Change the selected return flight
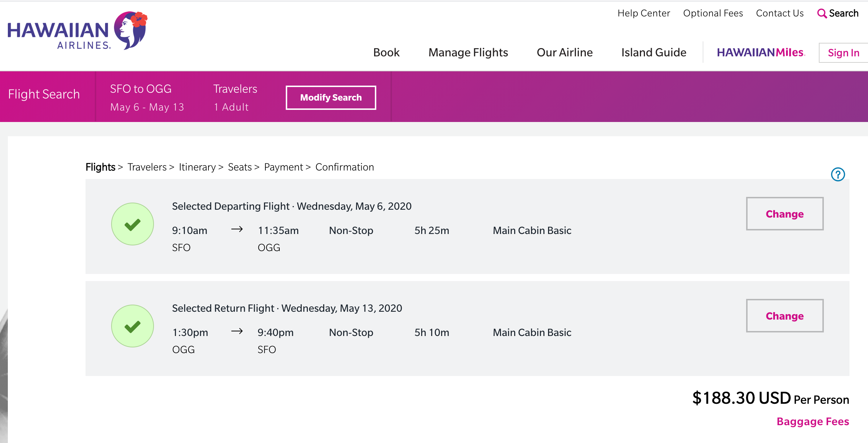The image size is (868, 443). click(785, 316)
